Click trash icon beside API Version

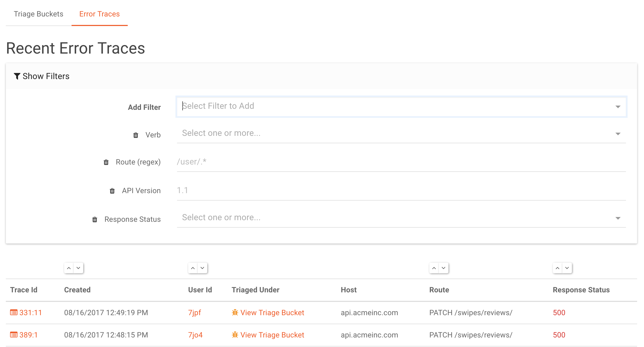[x=112, y=191]
